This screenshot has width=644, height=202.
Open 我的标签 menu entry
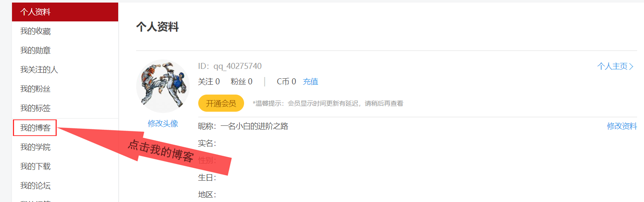65,108
